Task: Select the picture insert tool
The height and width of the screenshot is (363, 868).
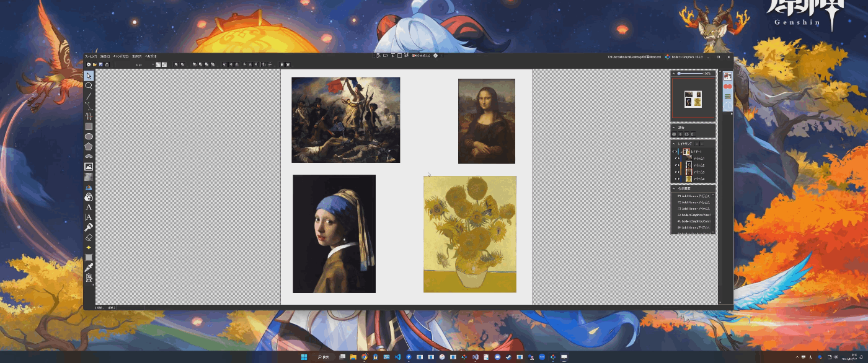Action: click(89, 167)
